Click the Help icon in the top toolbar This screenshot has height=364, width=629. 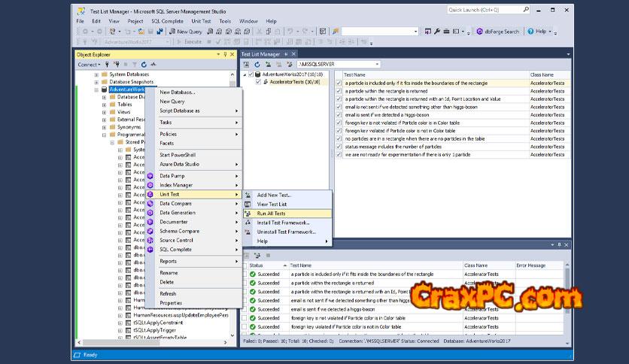[x=531, y=32]
